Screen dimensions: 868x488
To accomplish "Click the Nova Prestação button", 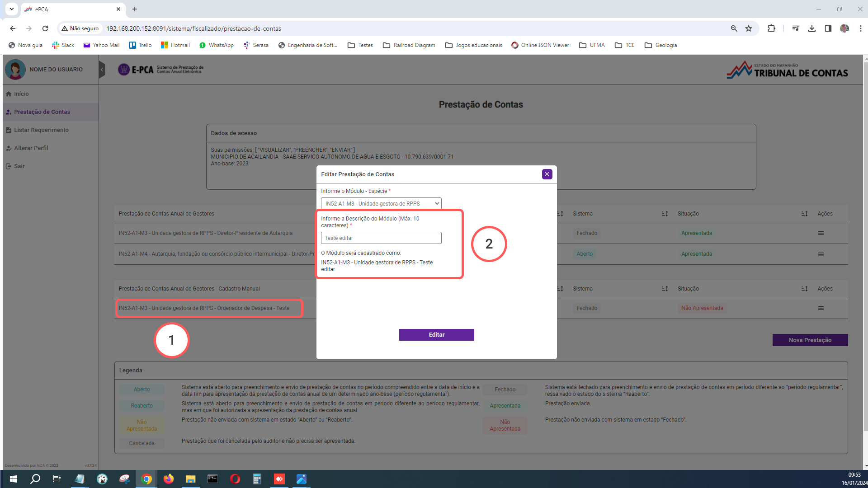I will pos(810,340).
